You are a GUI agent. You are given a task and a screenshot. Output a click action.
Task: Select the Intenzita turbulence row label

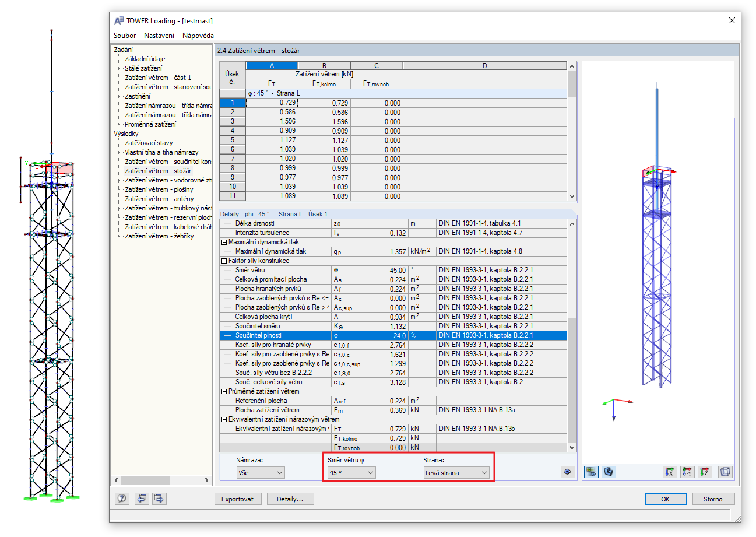point(262,233)
